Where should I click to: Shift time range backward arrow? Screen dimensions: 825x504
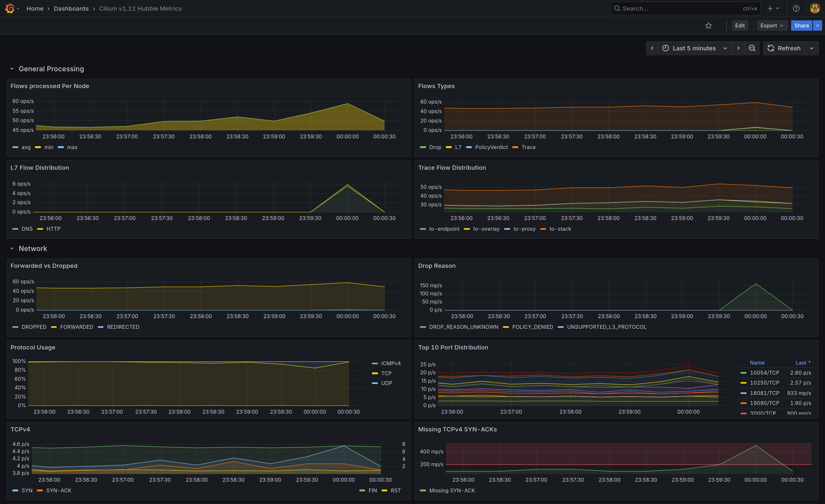coord(652,48)
